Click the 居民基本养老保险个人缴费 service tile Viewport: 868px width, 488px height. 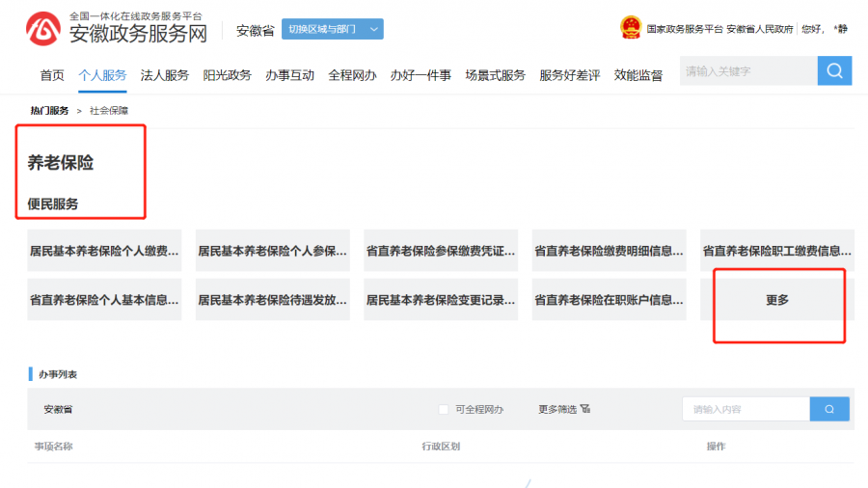104,251
